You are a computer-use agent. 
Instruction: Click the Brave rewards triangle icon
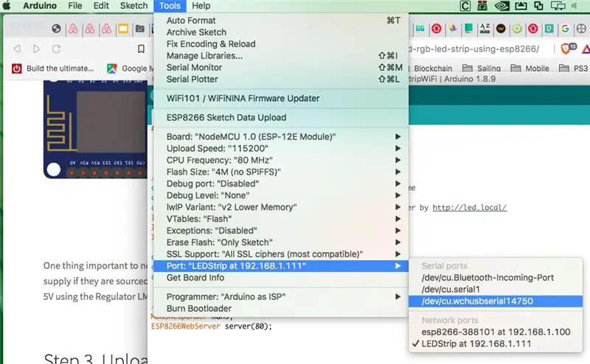[x=586, y=49]
